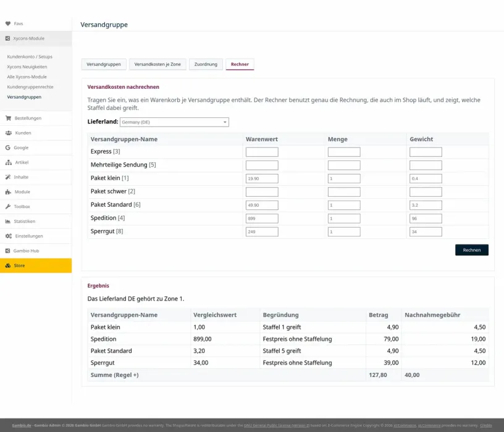Click the Statistiken chart icon
The height and width of the screenshot is (432, 504).
click(8, 222)
